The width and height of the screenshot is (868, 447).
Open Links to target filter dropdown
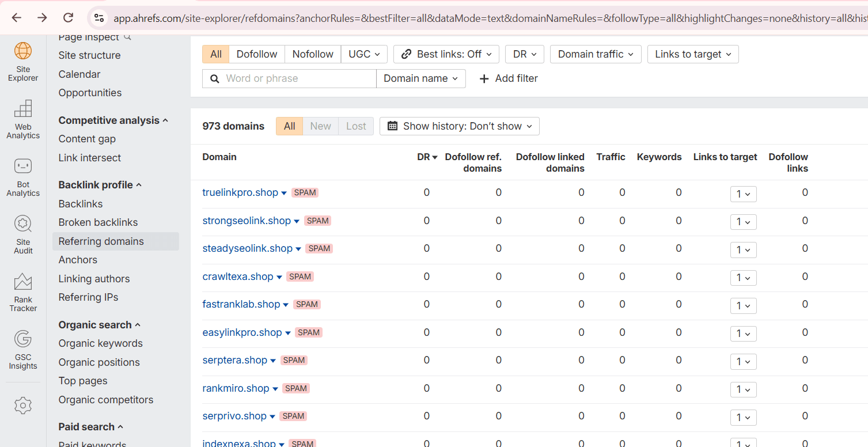click(x=693, y=54)
